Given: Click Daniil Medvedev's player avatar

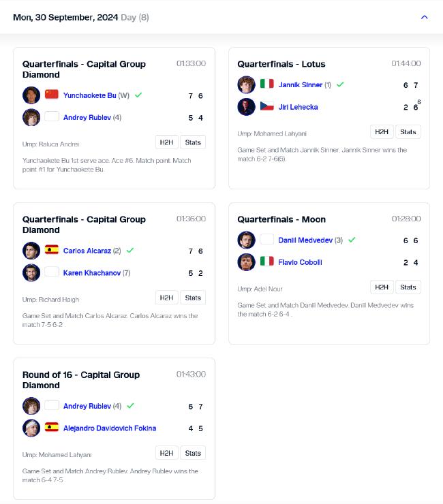Looking at the screenshot, I should 246,240.
